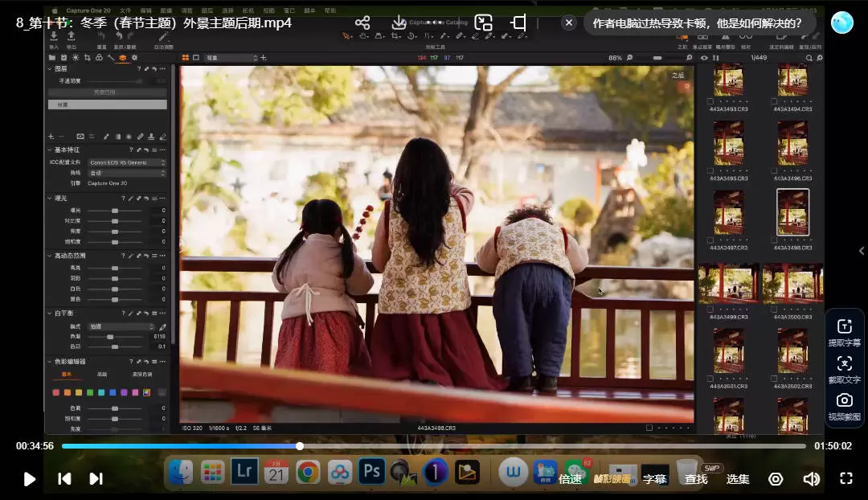Viewport: 868px width, 500px height.
Task: Open playback speed (倍速) options
Action: point(570,479)
